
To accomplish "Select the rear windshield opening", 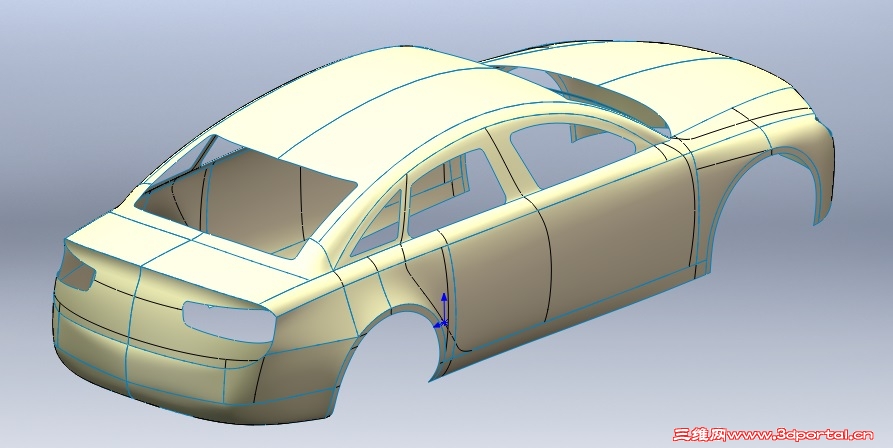I will pos(245,196).
